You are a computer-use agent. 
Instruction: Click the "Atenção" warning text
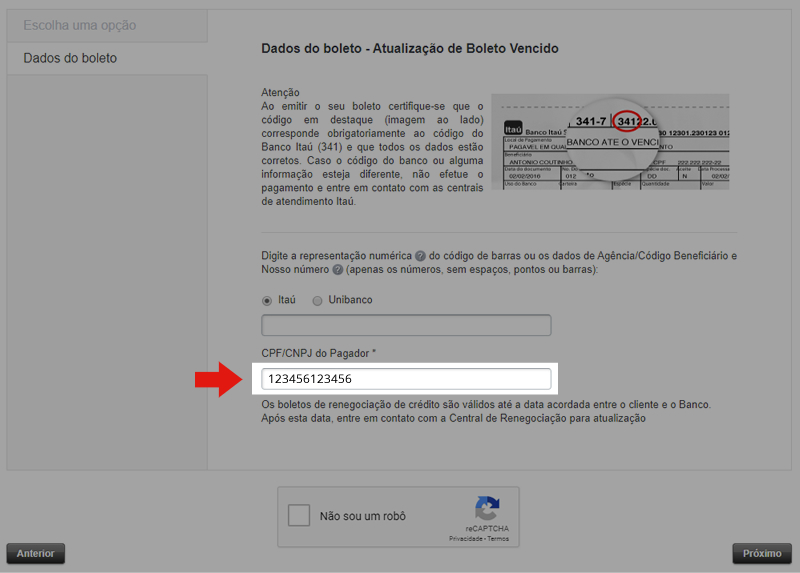click(280, 92)
